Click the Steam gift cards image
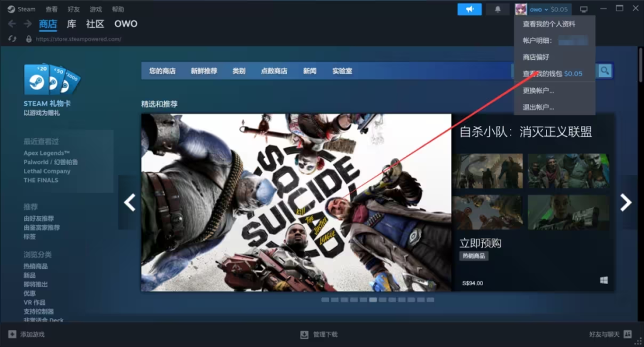Viewport: 644px width, 347px height. pos(52,79)
